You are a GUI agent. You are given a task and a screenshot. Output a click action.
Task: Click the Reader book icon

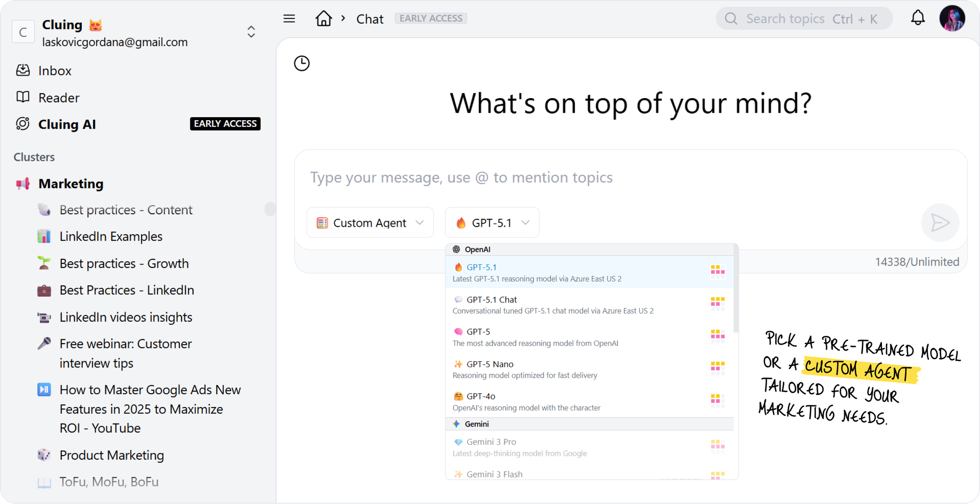23,97
